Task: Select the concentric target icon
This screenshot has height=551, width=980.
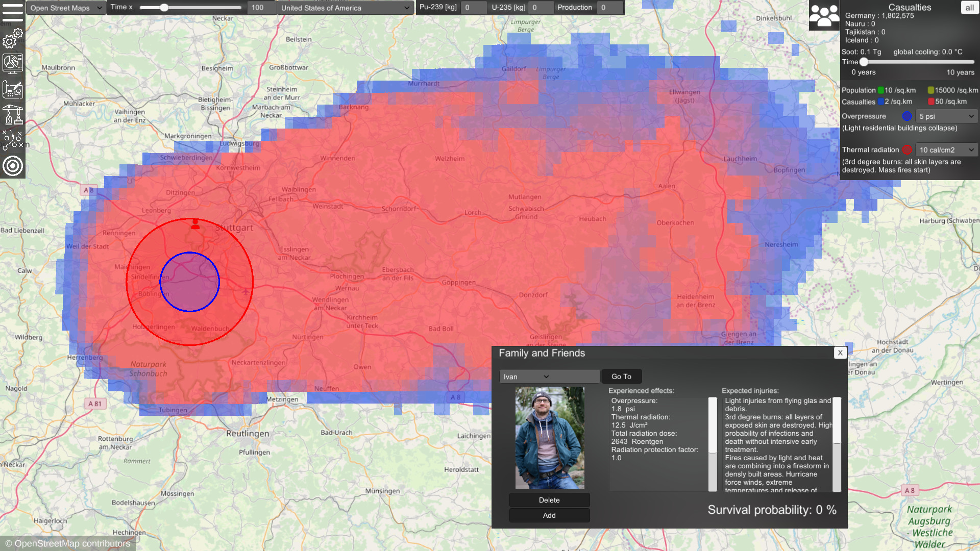Action: (12, 166)
